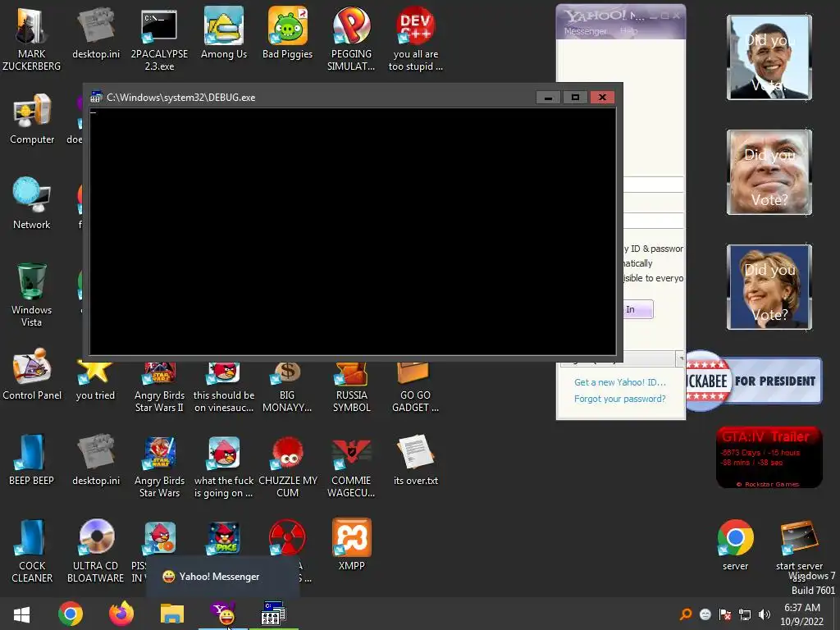Image resolution: width=840 pixels, height=630 pixels.
Task: Click the Windows Start button
Action: pyautogui.click(x=21, y=614)
